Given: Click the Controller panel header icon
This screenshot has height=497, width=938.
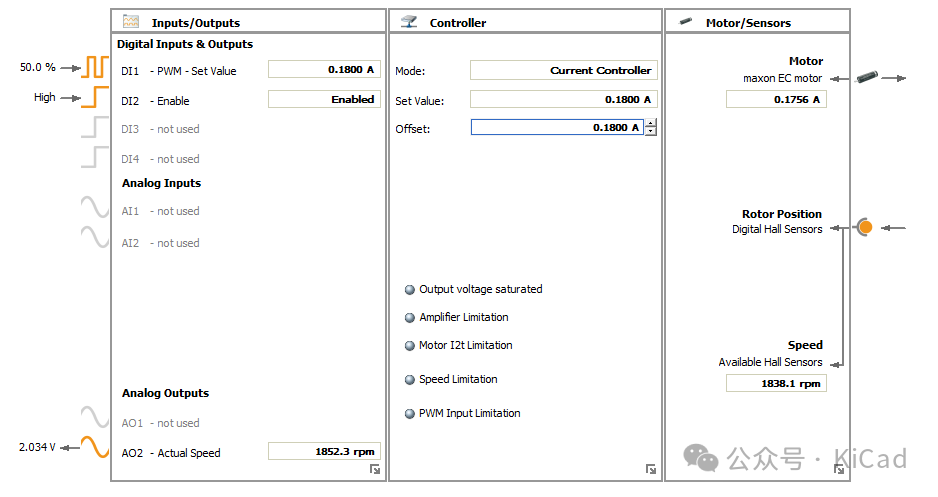Looking at the screenshot, I should click(x=409, y=21).
